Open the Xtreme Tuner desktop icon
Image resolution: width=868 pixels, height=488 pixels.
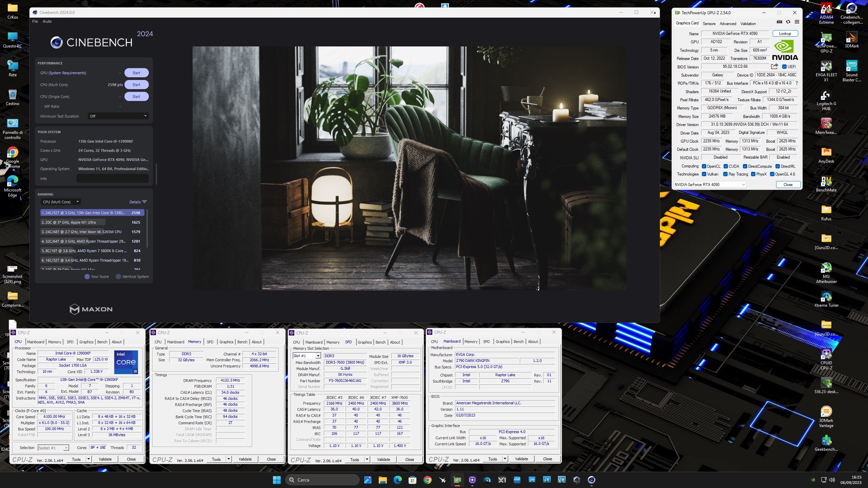click(826, 299)
